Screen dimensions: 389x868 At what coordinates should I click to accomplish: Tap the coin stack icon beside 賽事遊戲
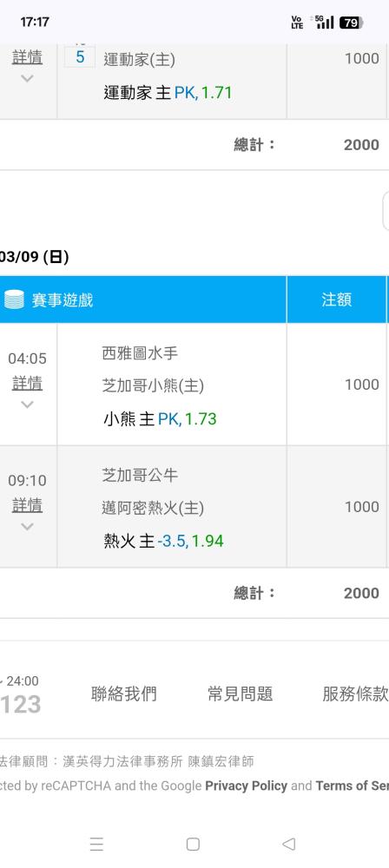tap(14, 299)
